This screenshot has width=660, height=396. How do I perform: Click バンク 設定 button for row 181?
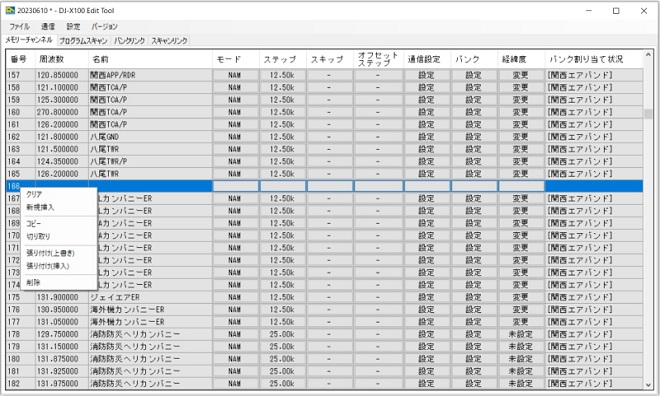[474, 372]
